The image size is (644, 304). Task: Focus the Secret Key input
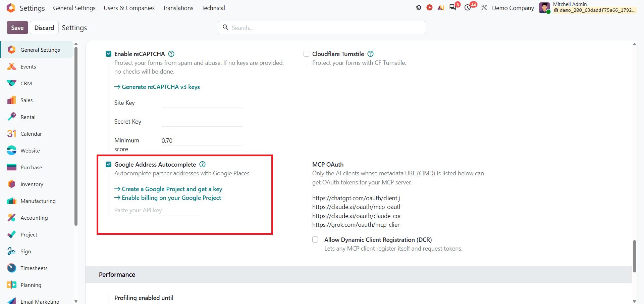click(202, 122)
